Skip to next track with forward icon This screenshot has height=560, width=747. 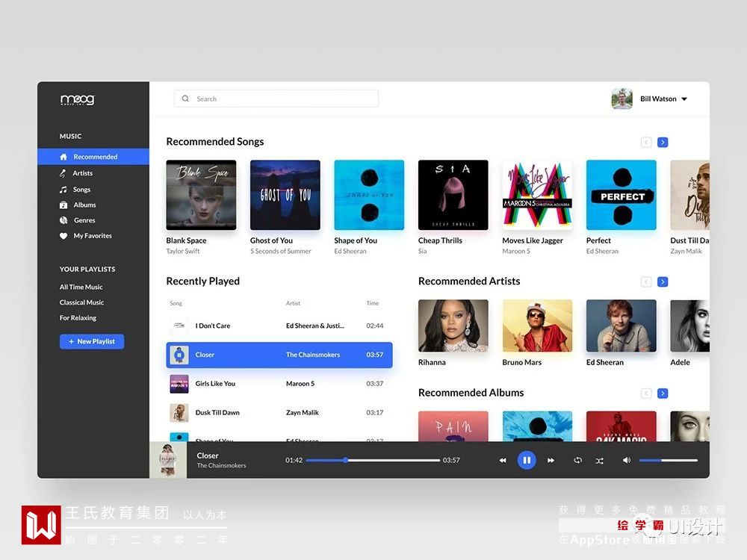(x=551, y=461)
